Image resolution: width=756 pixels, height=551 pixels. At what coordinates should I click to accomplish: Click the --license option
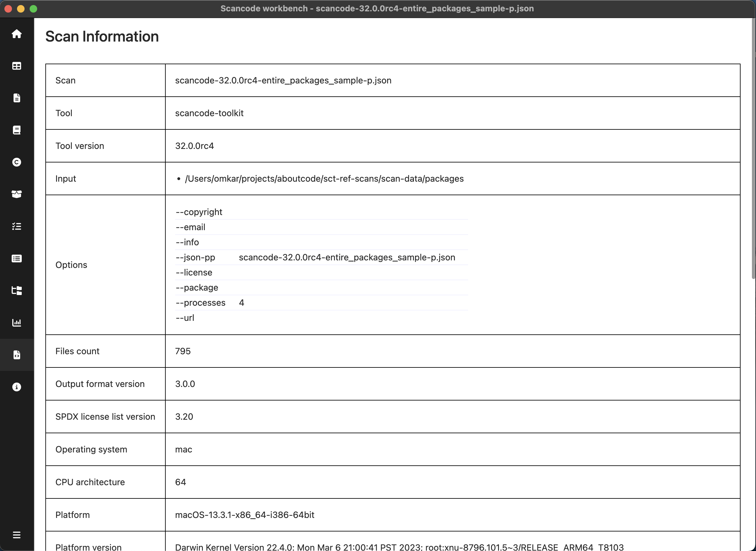(x=194, y=272)
